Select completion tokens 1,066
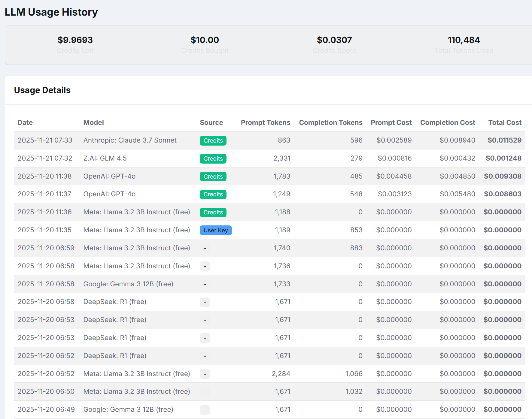Image resolution: width=532 pixels, height=419 pixels. [354, 374]
